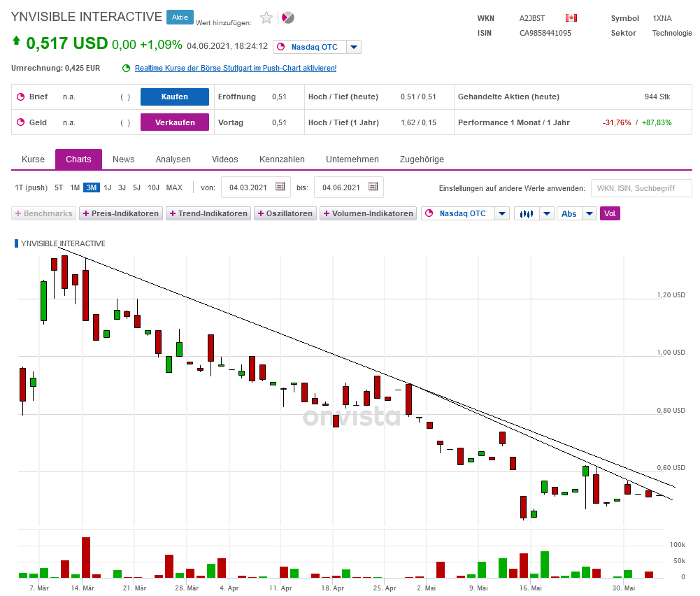Select the 1J time range

tap(108, 187)
